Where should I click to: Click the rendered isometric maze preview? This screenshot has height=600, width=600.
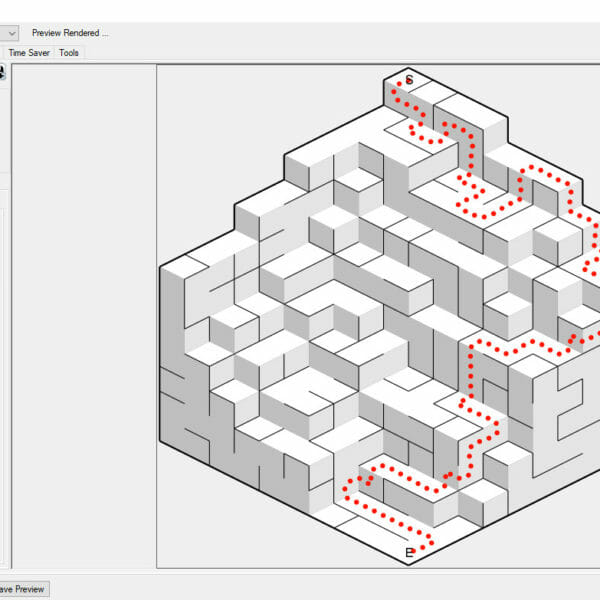(378, 316)
